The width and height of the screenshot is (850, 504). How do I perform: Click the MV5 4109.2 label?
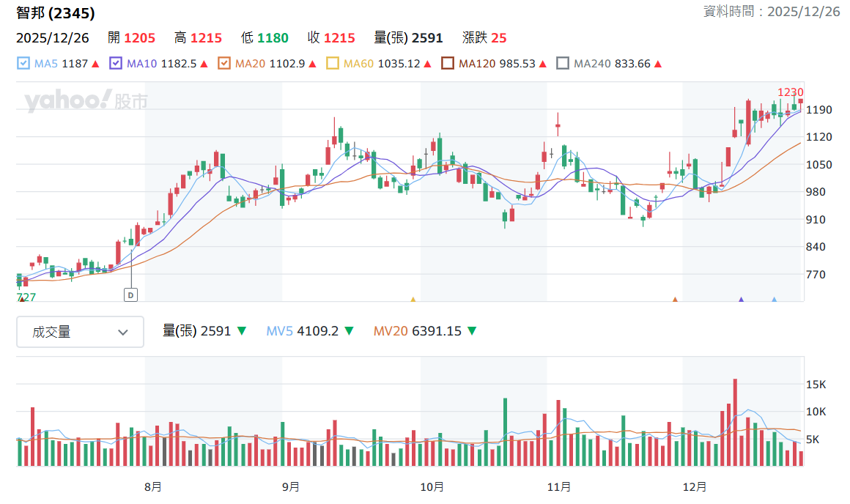[303, 331]
